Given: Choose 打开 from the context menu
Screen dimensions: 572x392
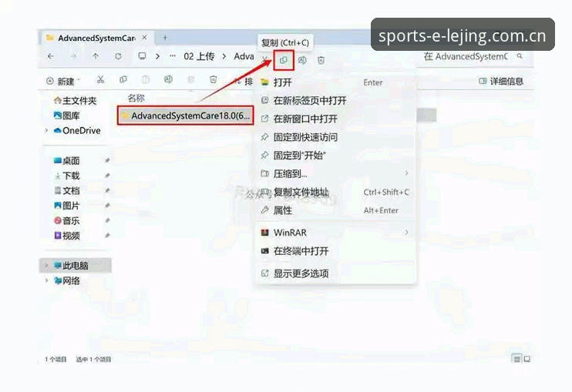Looking at the screenshot, I should click(x=335, y=82).
